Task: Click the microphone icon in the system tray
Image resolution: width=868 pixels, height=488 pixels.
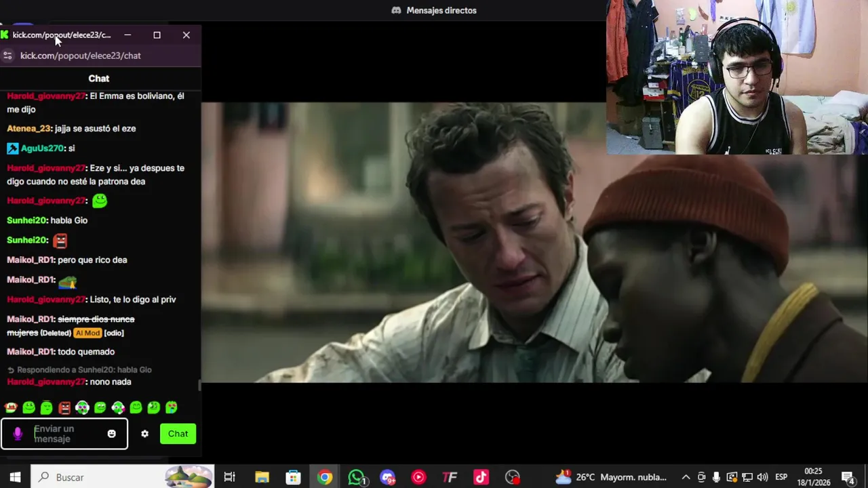Action: (x=716, y=477)
